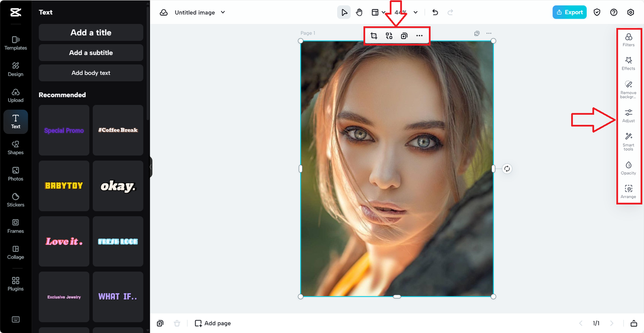Click the Add page button
Viewport: 644px width, 333px height.
click(x=213, y=323)
